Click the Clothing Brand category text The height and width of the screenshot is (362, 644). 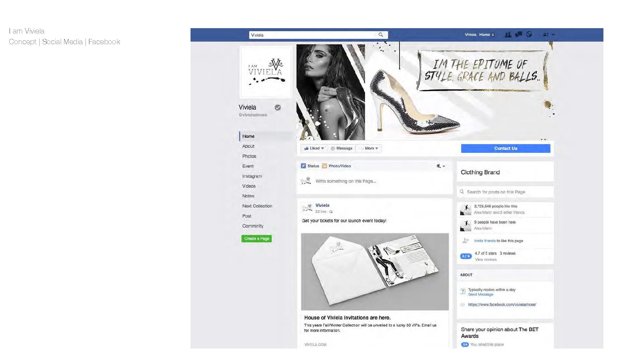(x=480, y=172)
